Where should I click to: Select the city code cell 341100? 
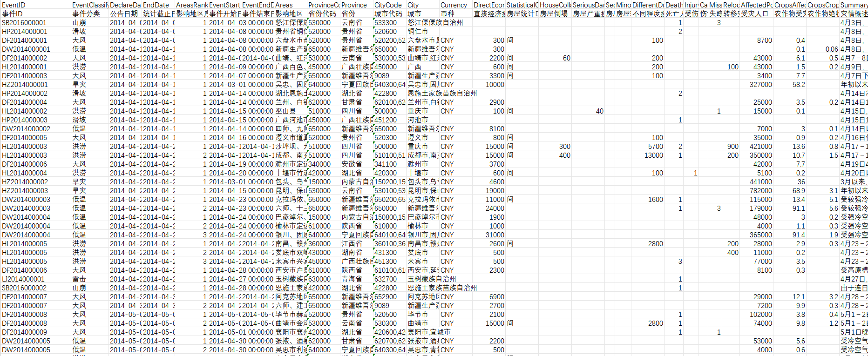[386, 164]
